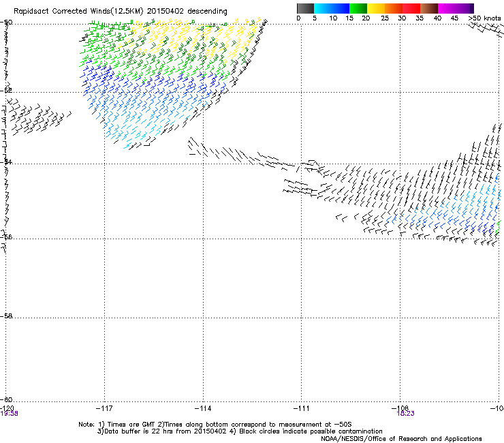
Task: Click the longitude label '-111'
Action: coord(301,408)
